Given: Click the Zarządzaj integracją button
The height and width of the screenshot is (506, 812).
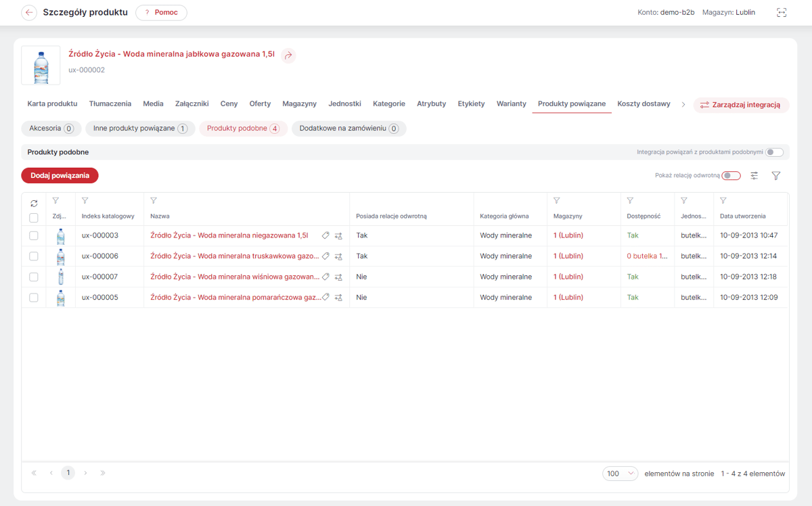Looking at the screenshot, I should (741, 105).
